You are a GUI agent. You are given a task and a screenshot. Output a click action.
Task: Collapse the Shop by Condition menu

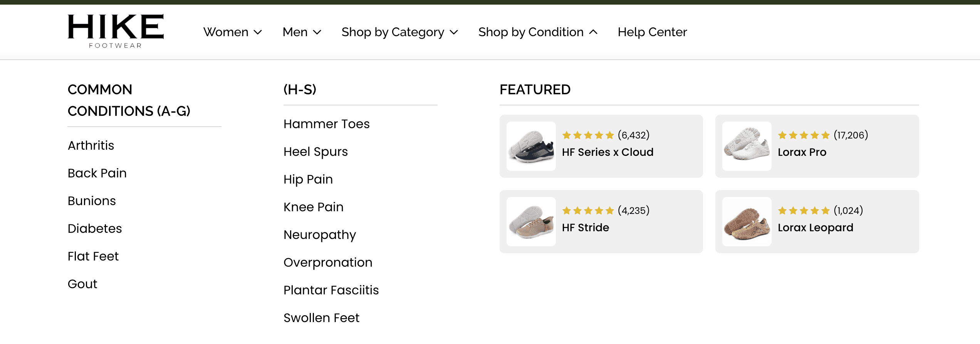tap(538, 32)
